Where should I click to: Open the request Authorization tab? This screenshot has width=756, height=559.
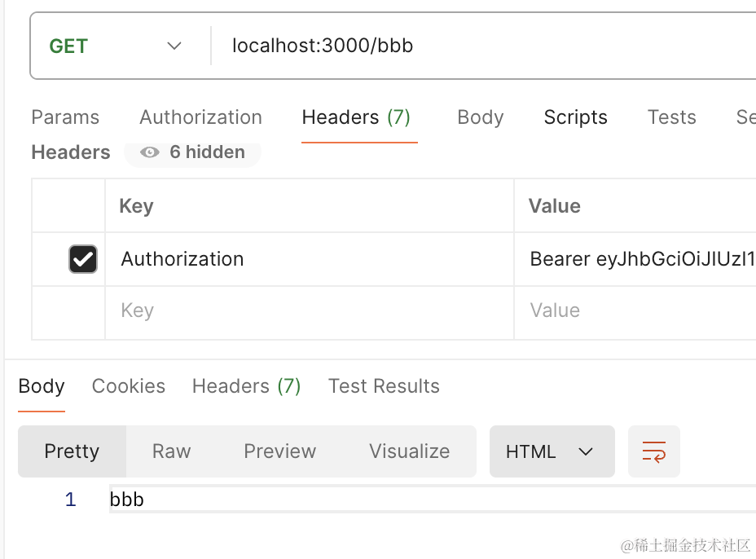point(200,117)
